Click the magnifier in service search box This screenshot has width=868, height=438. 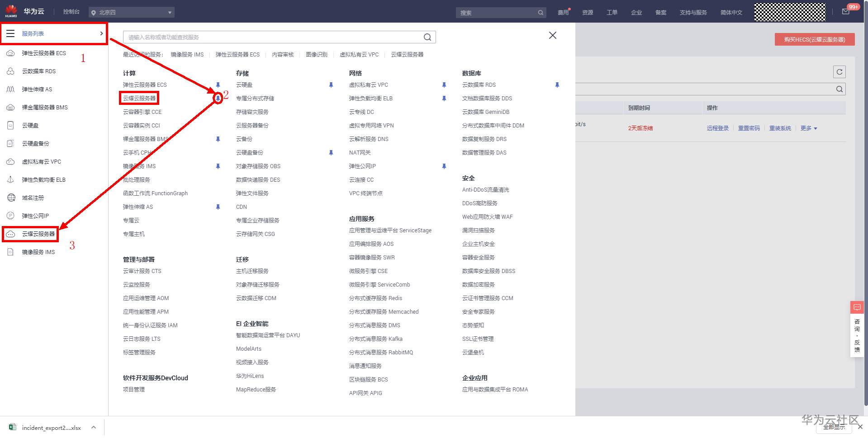[x=427, y=37]
